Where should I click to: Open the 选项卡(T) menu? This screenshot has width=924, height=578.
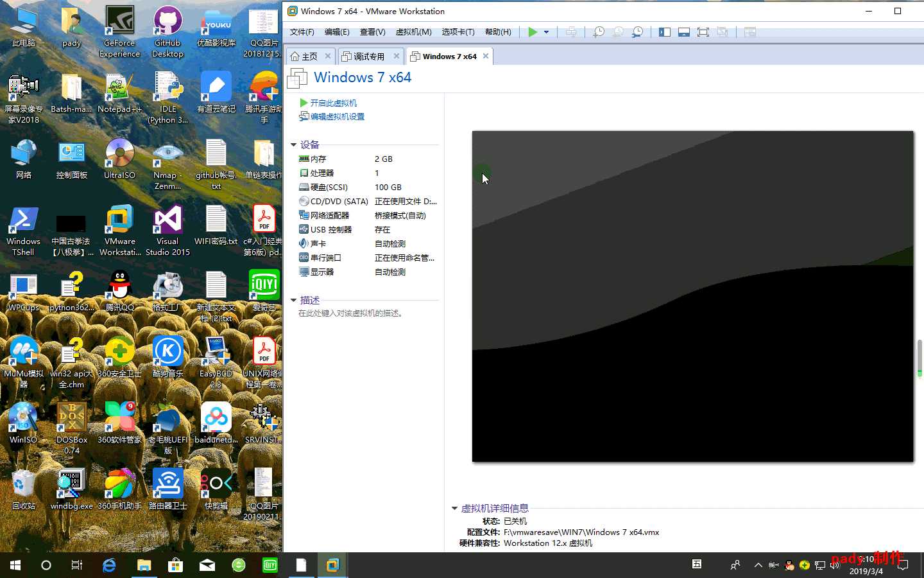click(458, 32)
